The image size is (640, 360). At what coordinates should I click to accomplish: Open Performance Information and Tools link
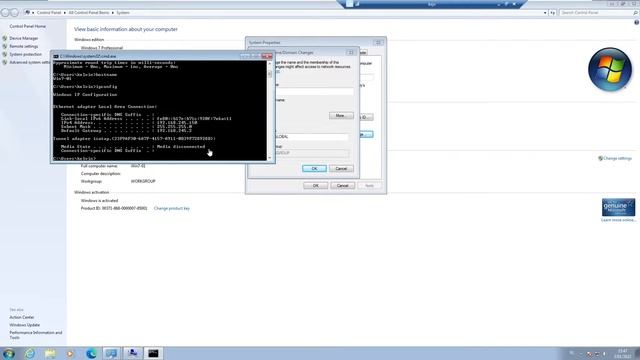point(36,335)
